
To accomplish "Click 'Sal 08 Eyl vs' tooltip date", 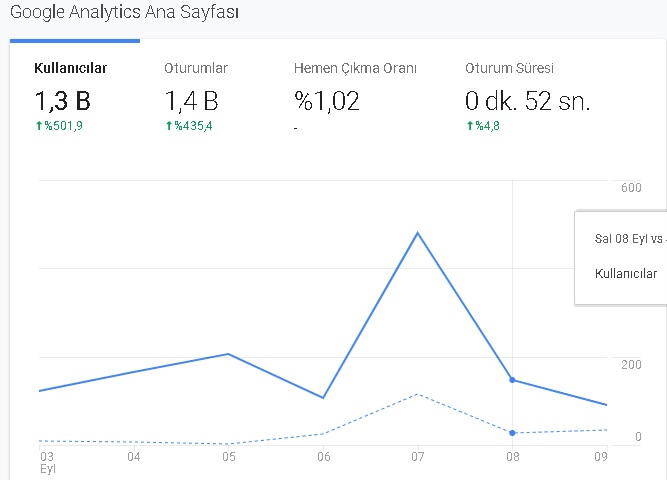I will [629, 239].
